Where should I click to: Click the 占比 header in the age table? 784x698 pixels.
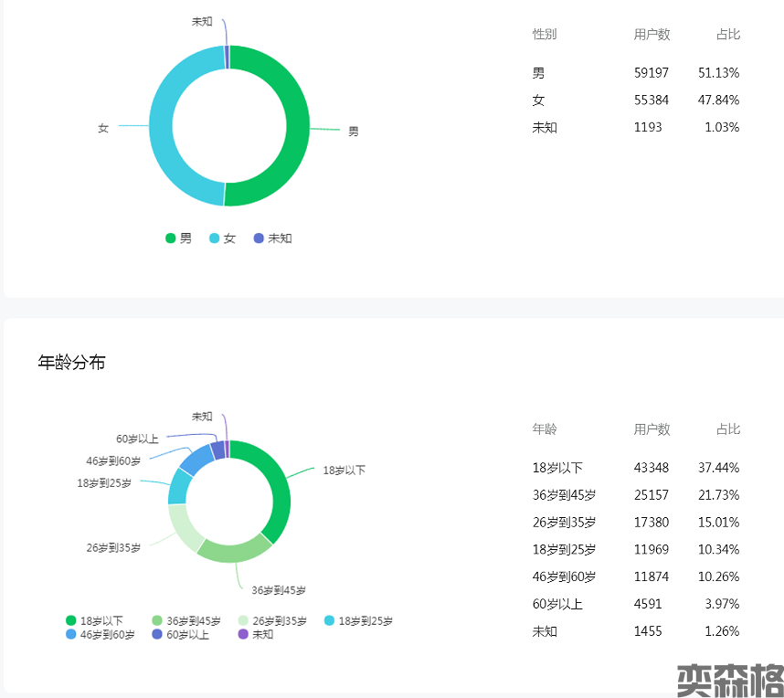[x=727, y=429]
